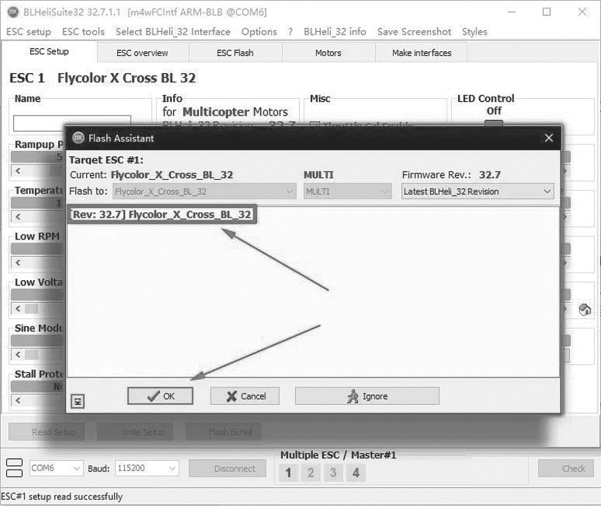This screenshot has height=506, width=601.
Task: Open the Styles menu
Action: point(475,31)
